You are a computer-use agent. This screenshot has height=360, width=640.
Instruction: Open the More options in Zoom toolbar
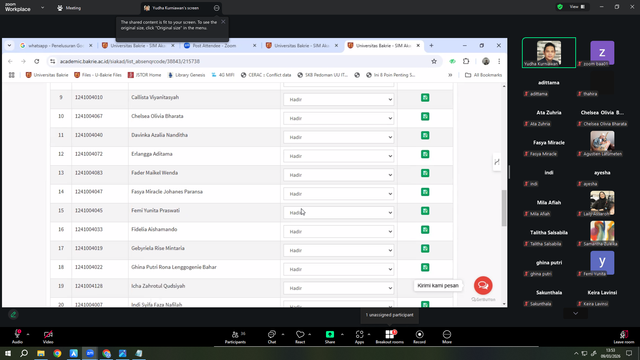coord(447,337)
